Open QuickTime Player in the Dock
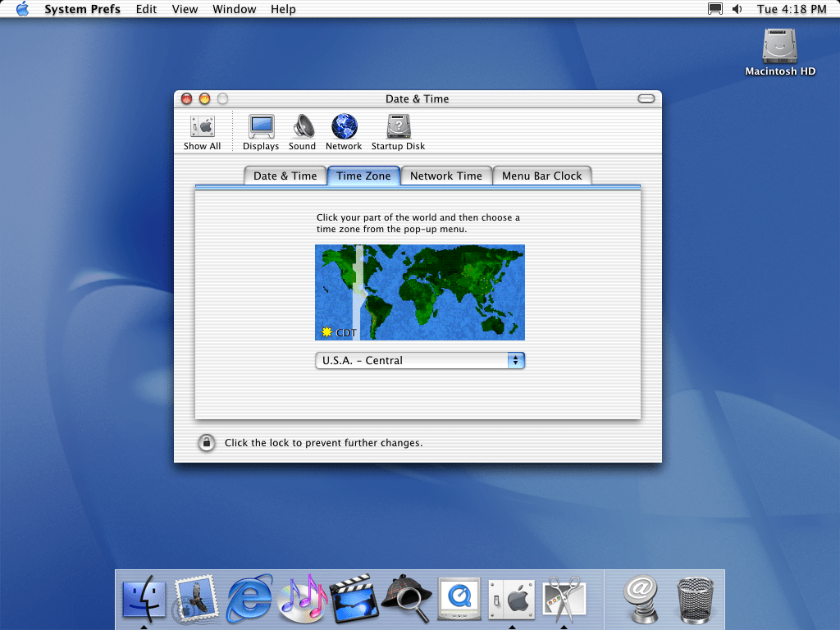The width and height of the screenshot is (840, 630). tap(459, 598)
